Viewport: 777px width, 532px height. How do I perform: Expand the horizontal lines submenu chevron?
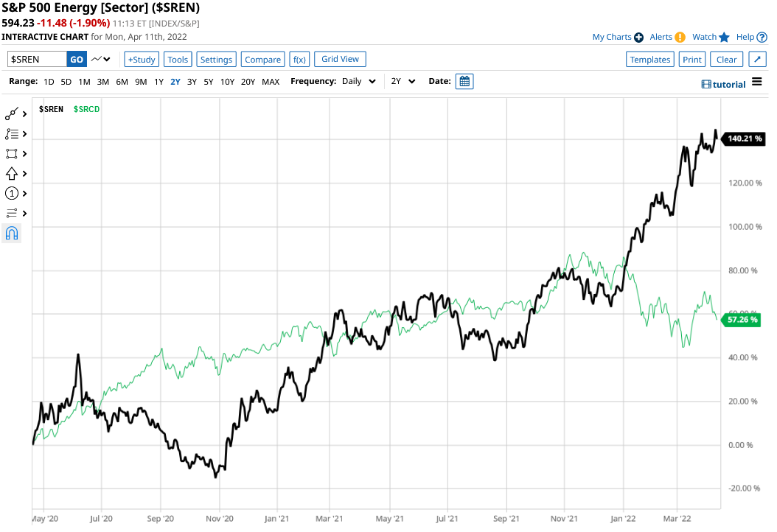[x=25, y=214]
